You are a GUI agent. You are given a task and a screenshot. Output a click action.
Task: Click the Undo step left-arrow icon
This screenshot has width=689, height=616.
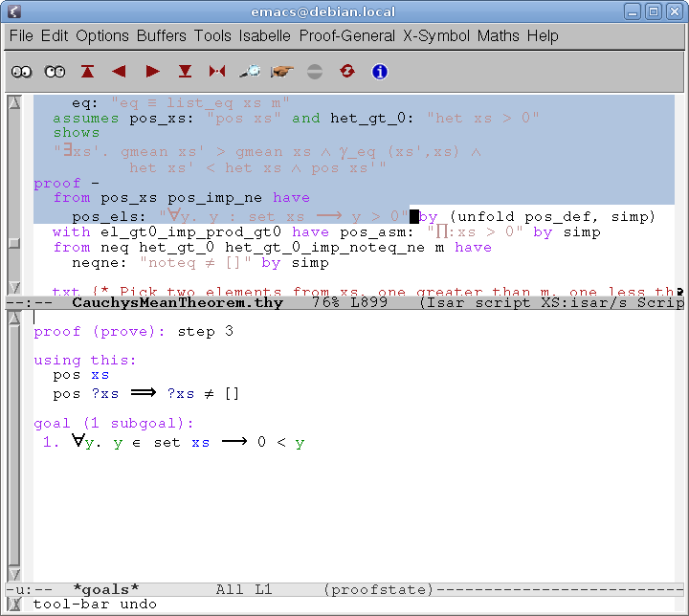[120, 72]
